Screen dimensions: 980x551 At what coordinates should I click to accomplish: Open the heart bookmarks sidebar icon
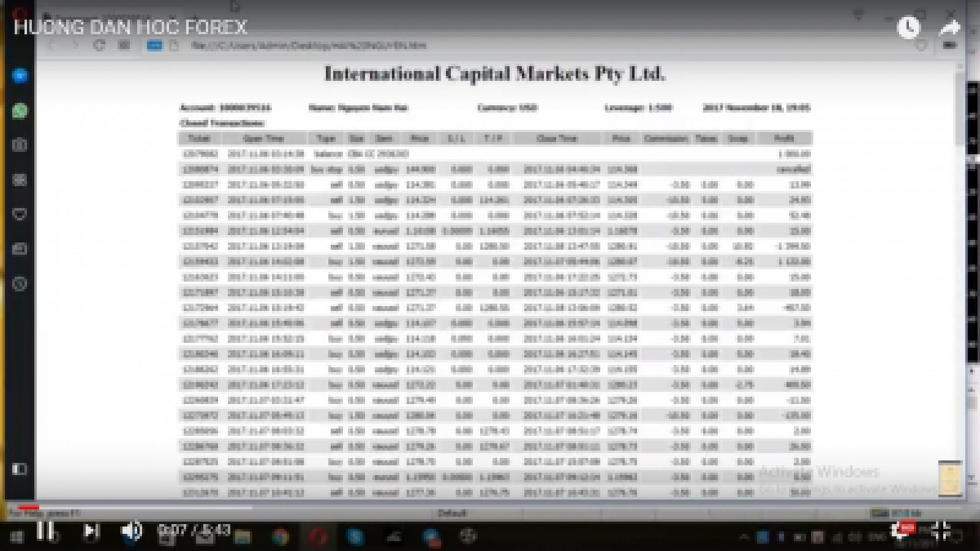tap(20, 214)
